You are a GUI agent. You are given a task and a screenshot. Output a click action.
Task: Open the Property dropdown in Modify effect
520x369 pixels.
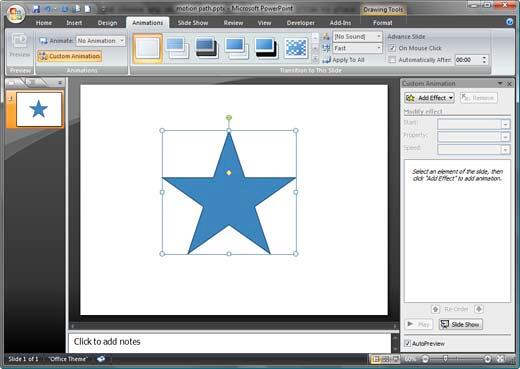click(x=506, y=137)
